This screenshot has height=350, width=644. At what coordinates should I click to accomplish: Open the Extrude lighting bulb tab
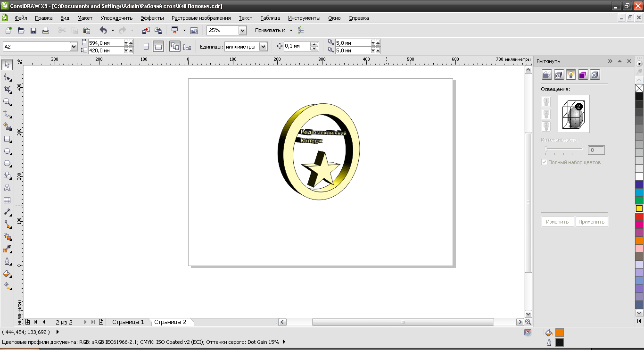point(571,75)
